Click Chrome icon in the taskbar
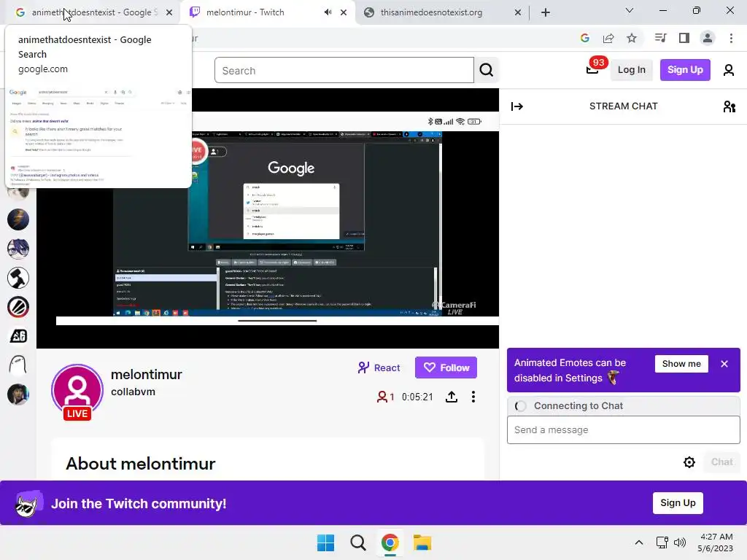 coord(390,542)
